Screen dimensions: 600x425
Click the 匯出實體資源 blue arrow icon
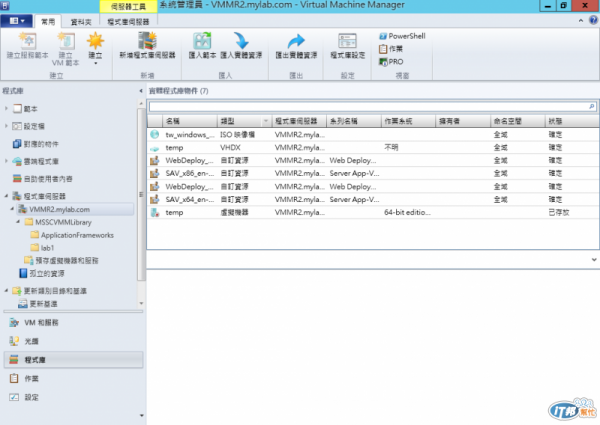point(296,41)
